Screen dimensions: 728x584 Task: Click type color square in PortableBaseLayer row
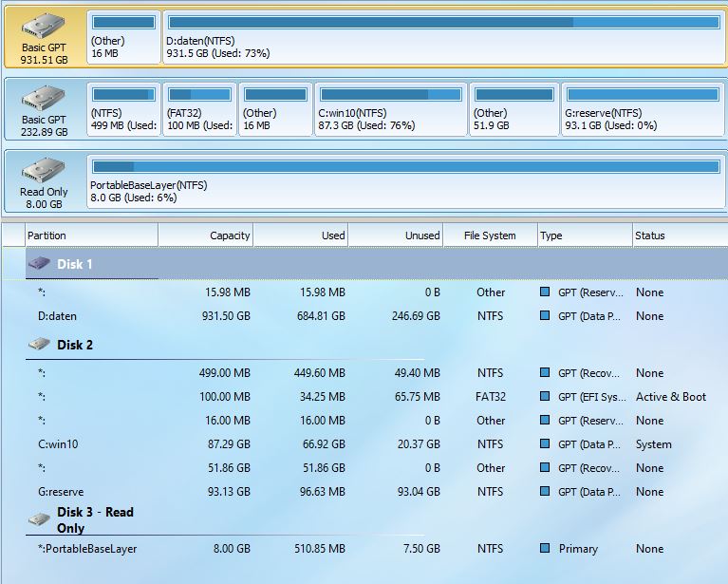coord(545,548)
